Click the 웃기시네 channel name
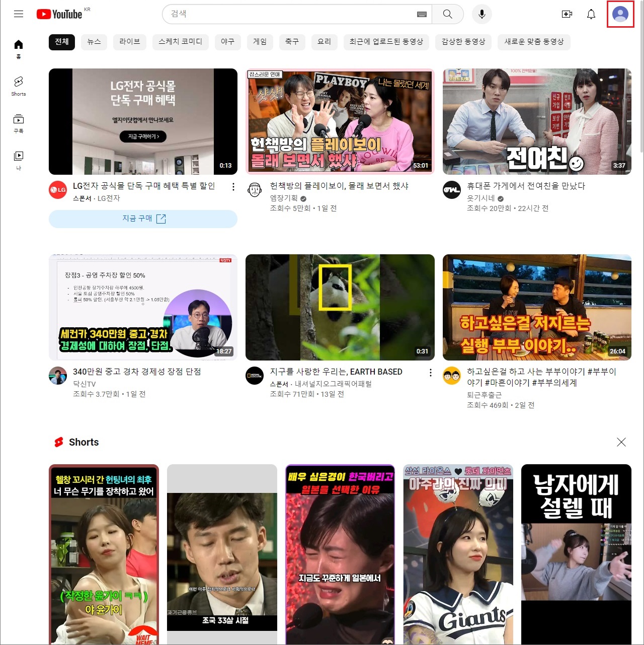 481,198
